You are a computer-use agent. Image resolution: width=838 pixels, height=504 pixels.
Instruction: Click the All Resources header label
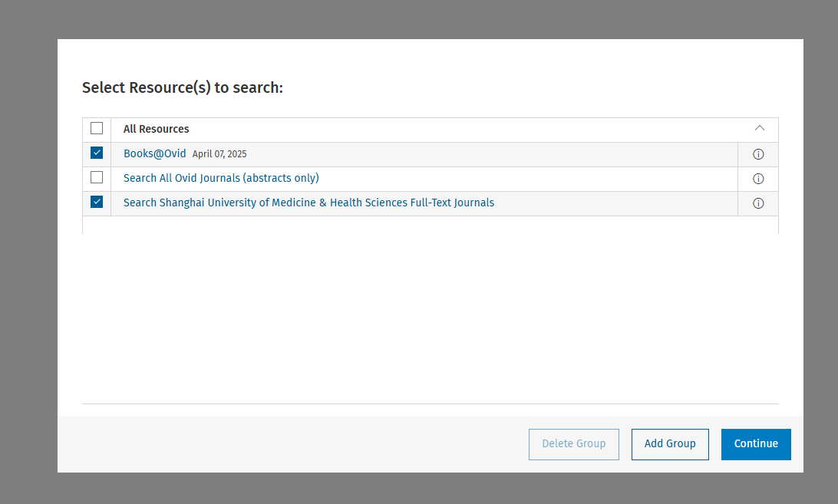click(156, 129)
